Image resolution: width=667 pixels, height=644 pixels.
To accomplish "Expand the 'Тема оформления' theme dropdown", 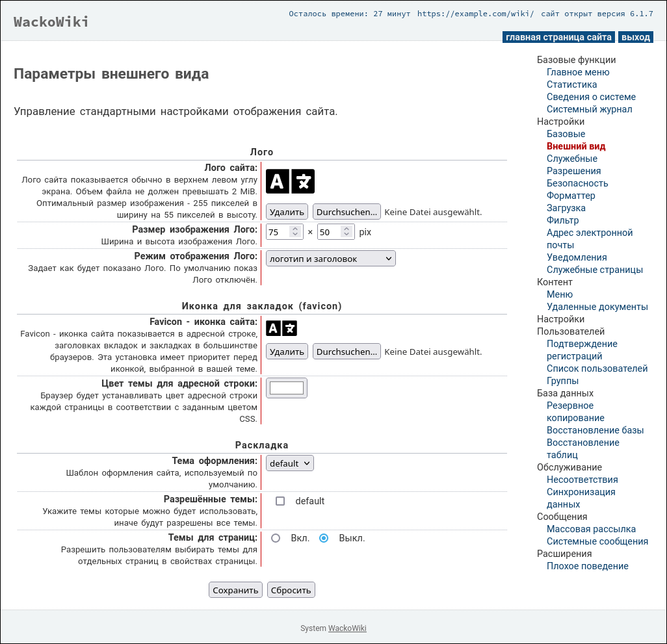I will tap(289, 463).
